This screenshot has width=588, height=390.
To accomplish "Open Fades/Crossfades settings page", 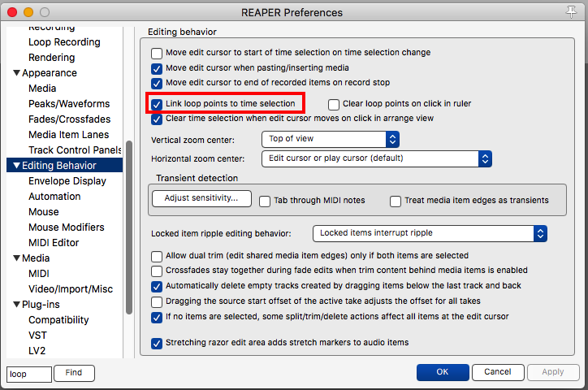I will (x=69, y=119).
